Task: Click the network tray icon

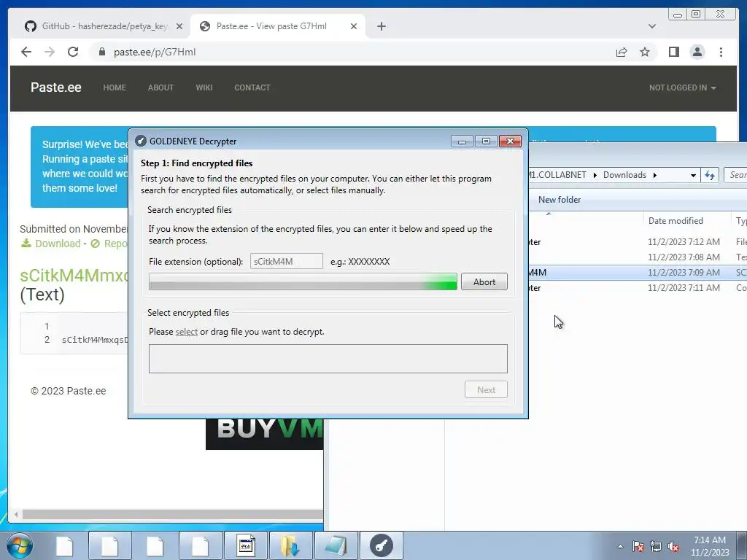Action: point(656,546)
